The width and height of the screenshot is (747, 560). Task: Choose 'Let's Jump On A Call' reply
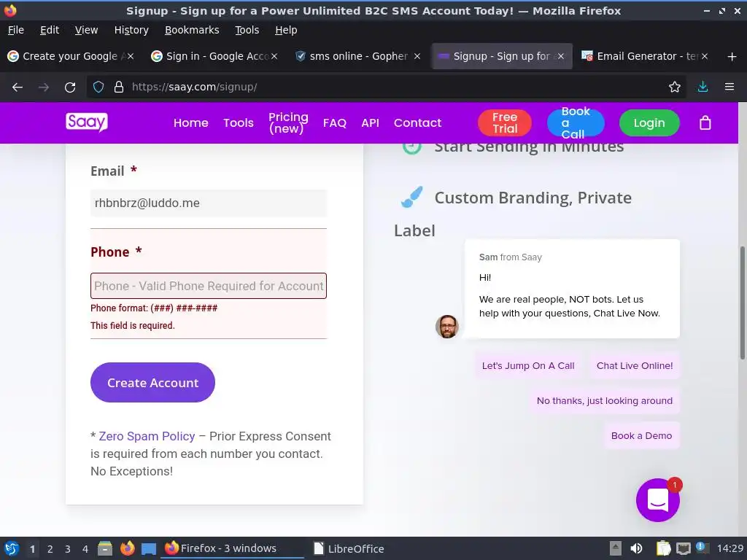[x=528, y=366]
